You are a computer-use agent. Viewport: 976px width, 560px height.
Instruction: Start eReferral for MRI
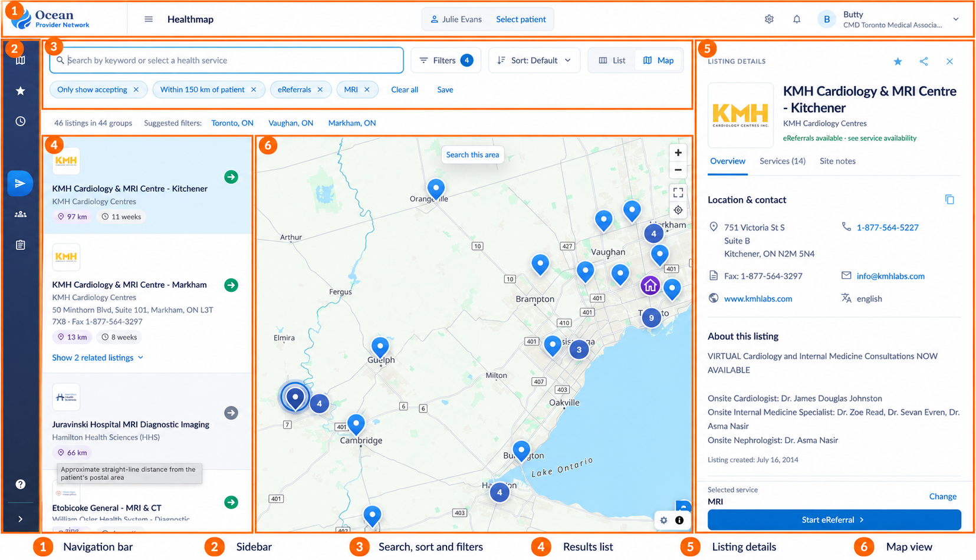pyautogui.click(x=834, y=520)
